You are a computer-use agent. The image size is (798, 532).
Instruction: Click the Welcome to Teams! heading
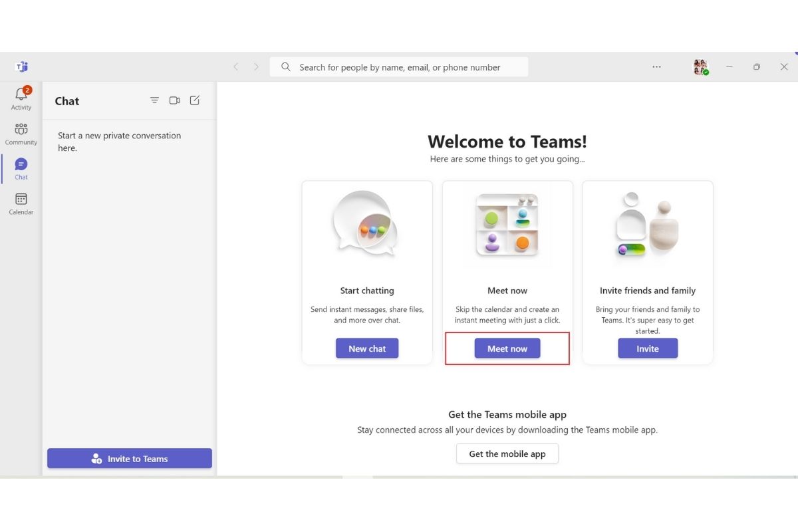507,141
